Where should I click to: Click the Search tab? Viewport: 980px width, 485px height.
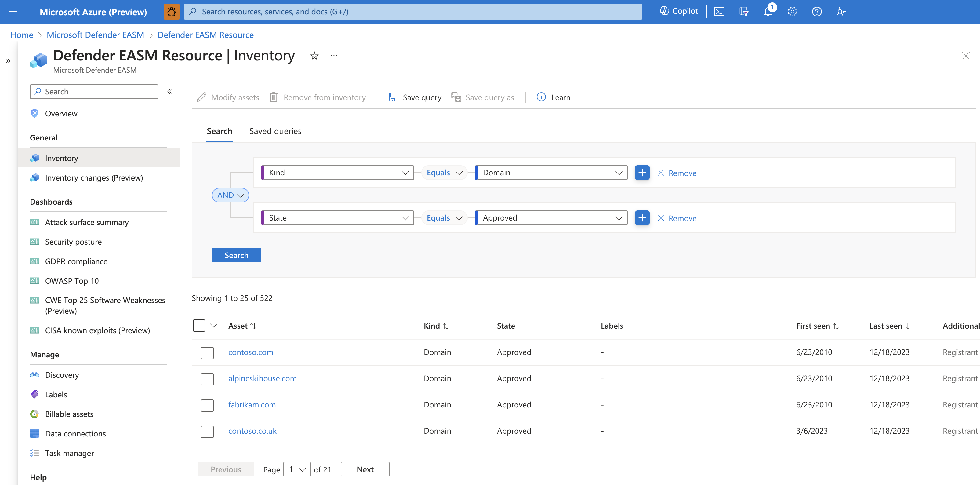pos(220,131)
